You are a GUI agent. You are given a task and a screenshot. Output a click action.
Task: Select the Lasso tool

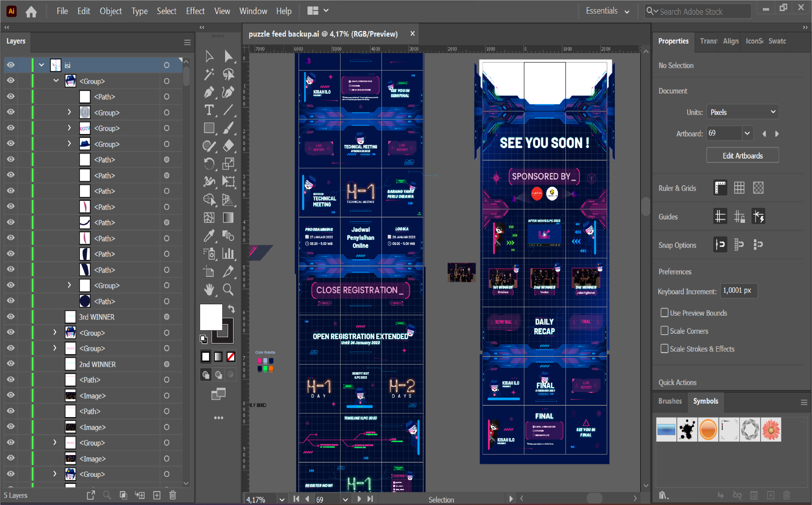point(228,75)
